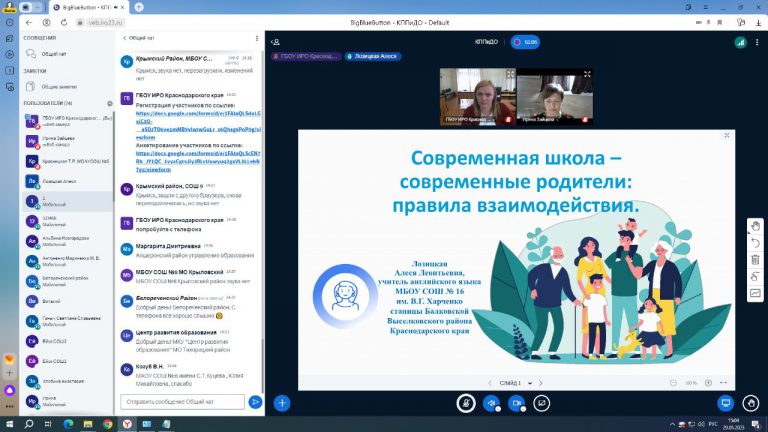Open Общие заметки shared notes
This screenshot has height=432, width=768.
58,87
